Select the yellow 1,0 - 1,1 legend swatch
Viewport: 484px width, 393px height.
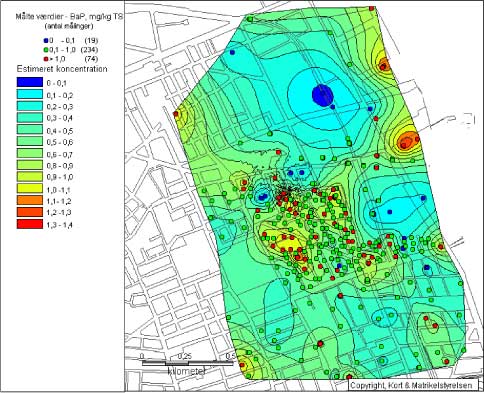pos(30,188)
